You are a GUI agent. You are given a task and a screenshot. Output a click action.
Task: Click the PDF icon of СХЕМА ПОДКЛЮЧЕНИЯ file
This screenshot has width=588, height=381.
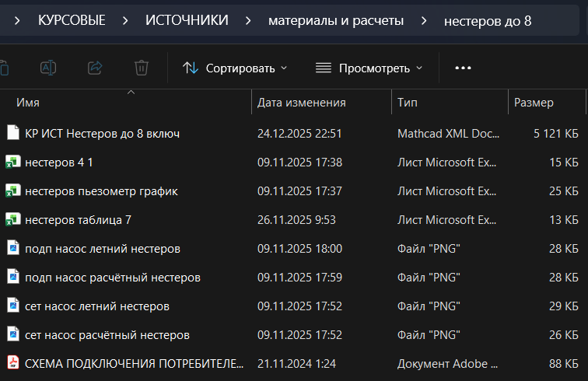[12, 363]
